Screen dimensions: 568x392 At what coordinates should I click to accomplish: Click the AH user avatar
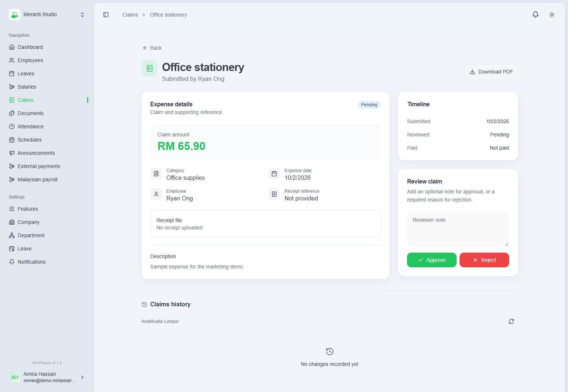coord(15,377)
